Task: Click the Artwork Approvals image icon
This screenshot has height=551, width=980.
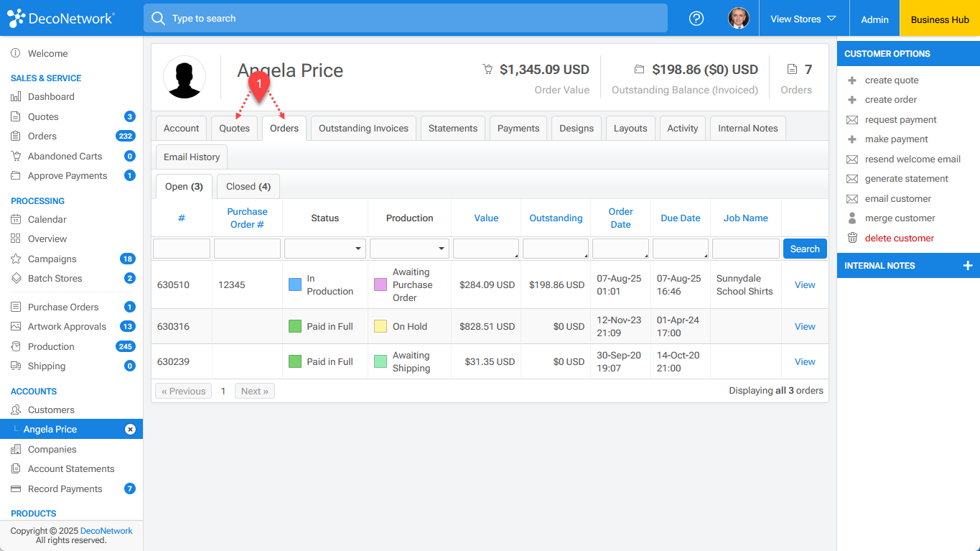Action: tap(16, 327)
